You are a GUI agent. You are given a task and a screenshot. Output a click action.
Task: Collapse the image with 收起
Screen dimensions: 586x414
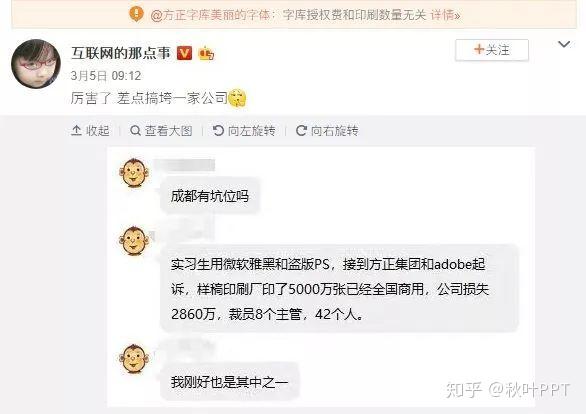(90, 131)
